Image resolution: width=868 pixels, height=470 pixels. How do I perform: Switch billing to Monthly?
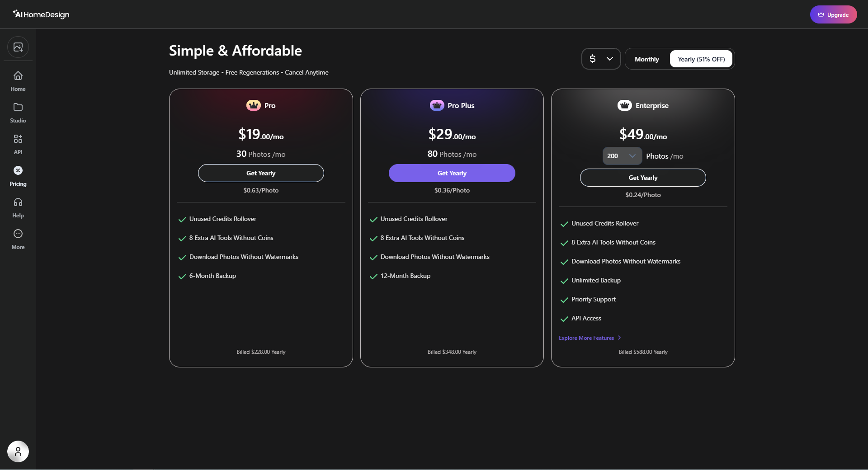coord(647,59)
